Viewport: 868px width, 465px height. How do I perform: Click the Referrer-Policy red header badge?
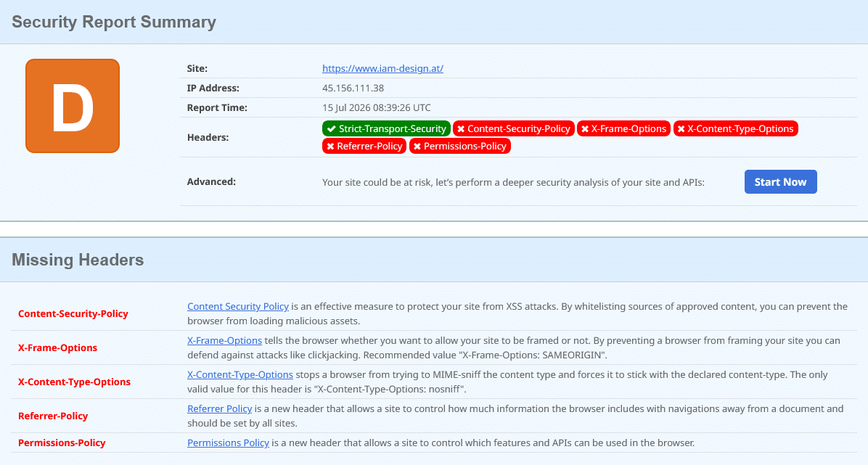(364, 146)
